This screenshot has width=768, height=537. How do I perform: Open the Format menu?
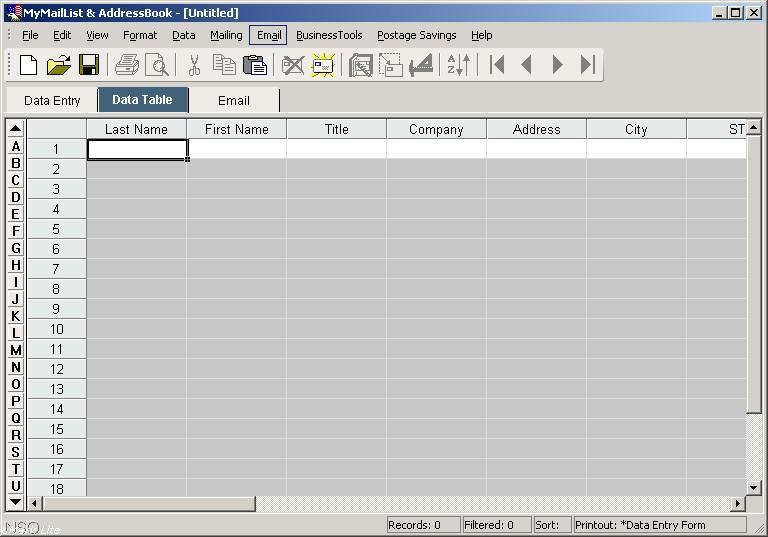tap(140, 35)
